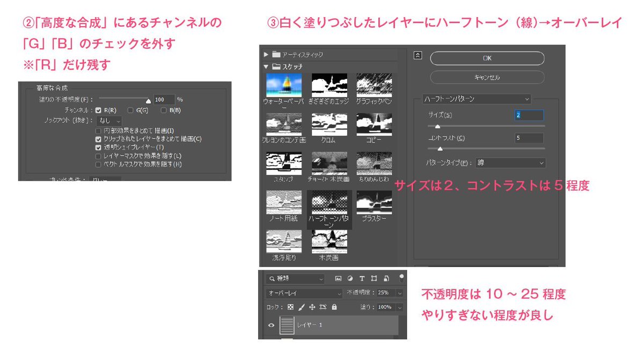Uncheck 透明シェイプレイヤー(T) checkbox

coord(98,147)
